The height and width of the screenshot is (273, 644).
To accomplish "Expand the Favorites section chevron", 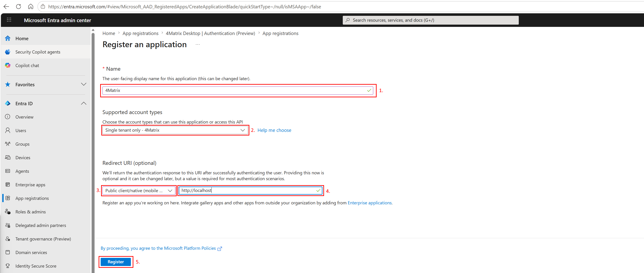I will pyautogui.click(x=84, y=84).
